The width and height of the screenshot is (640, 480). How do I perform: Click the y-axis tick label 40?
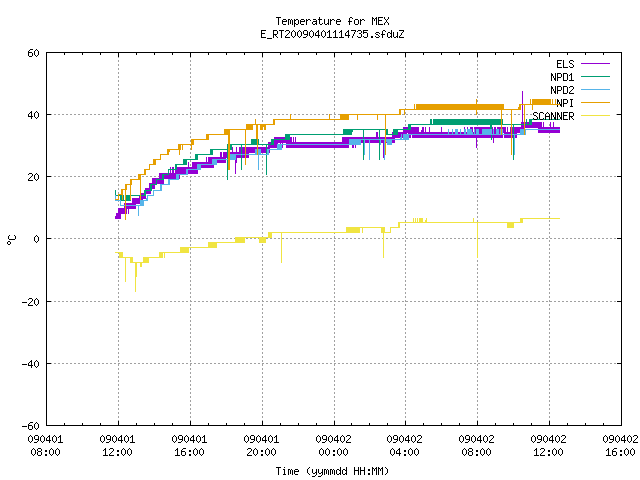33,115
